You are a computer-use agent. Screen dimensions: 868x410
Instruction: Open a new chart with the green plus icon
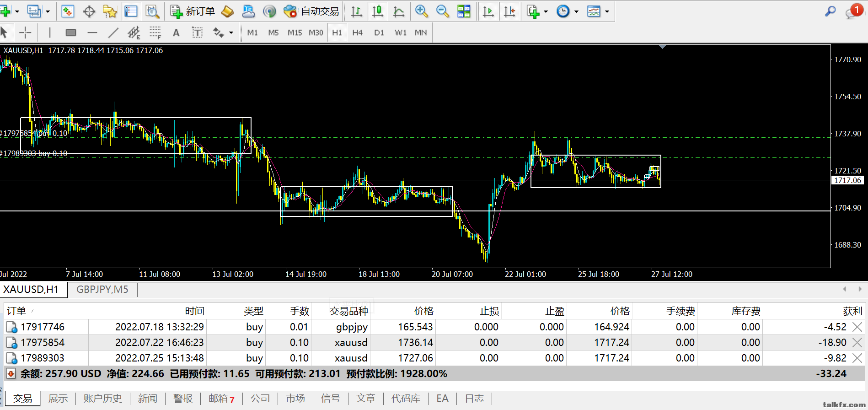5,11
